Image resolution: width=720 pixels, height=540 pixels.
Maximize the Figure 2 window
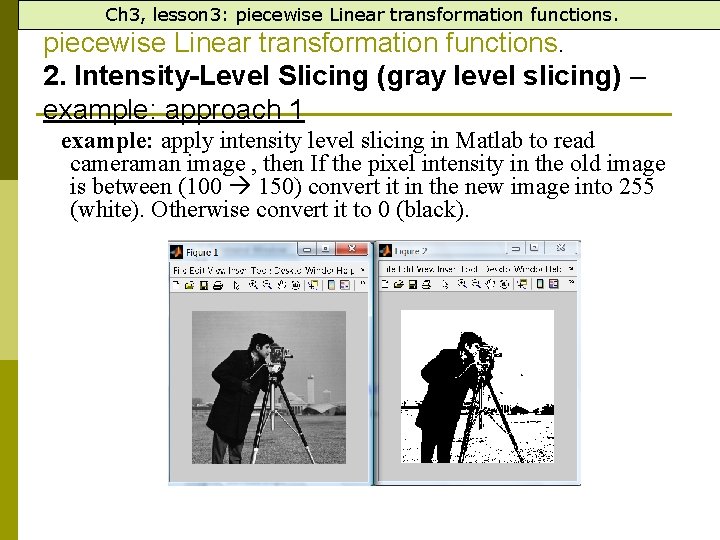click(534, 248)
